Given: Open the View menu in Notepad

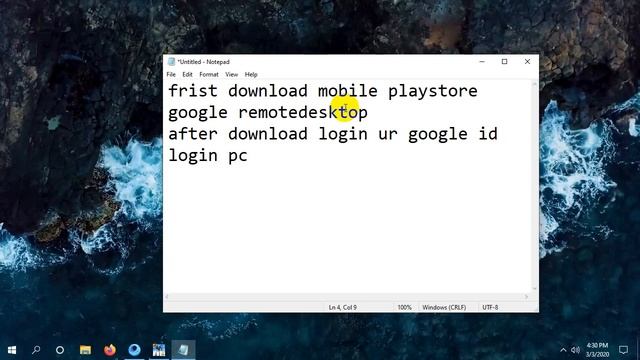Looking at the screenshot, I should click(231, 74).
